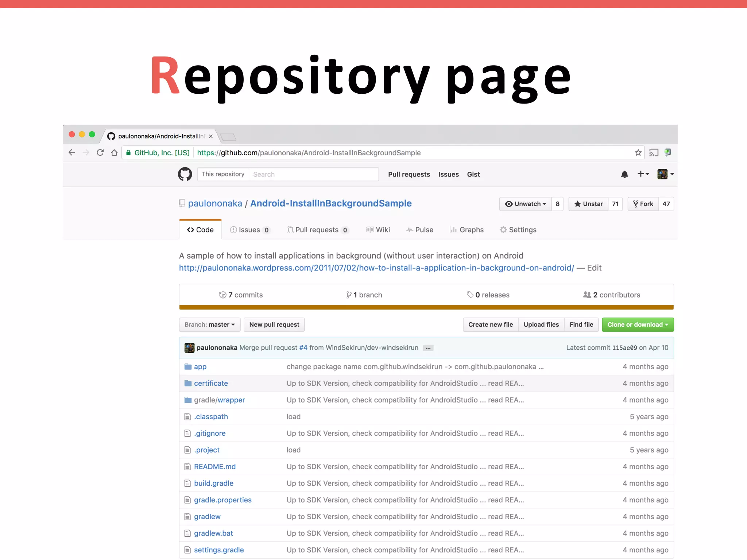
Task: Open a new browser tab
Action: tap(228, 137)
